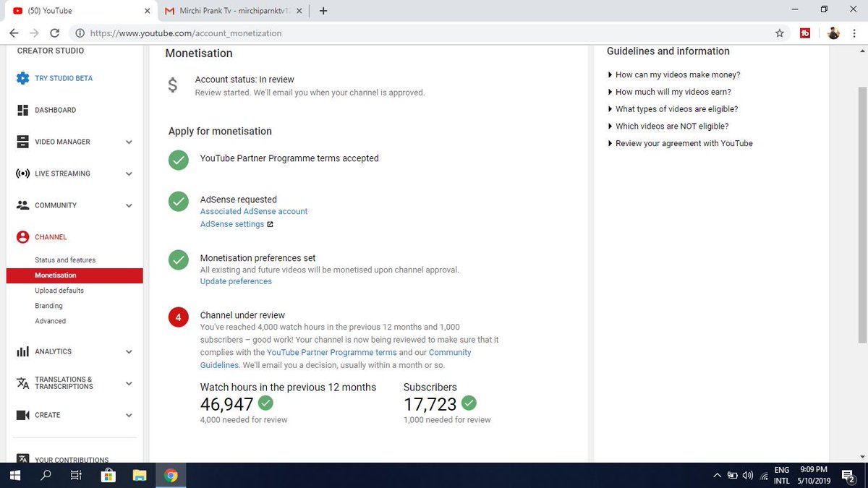Open a new browser tab

click(x=323, y=11)
